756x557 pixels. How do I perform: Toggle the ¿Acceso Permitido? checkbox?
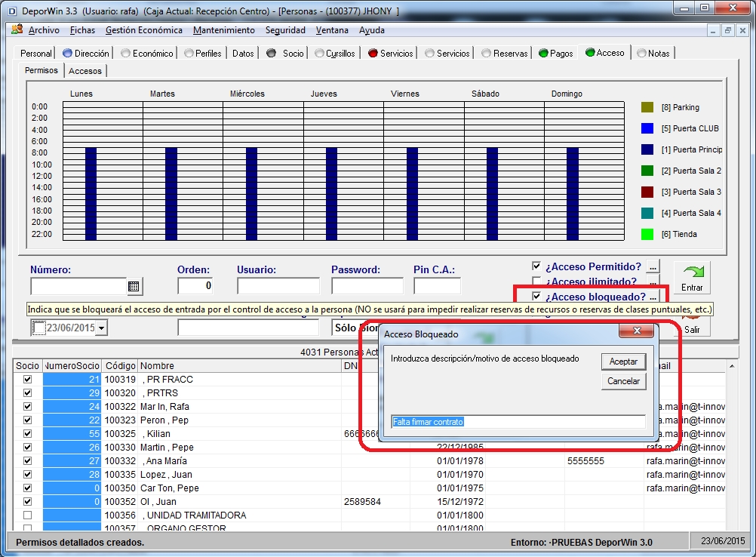pos(536,266)
